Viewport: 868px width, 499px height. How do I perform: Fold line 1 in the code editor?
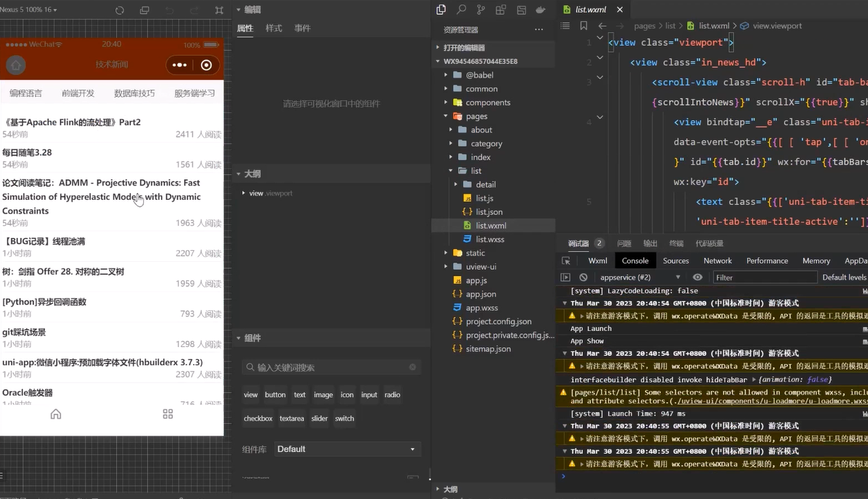(x=600, y=37)
